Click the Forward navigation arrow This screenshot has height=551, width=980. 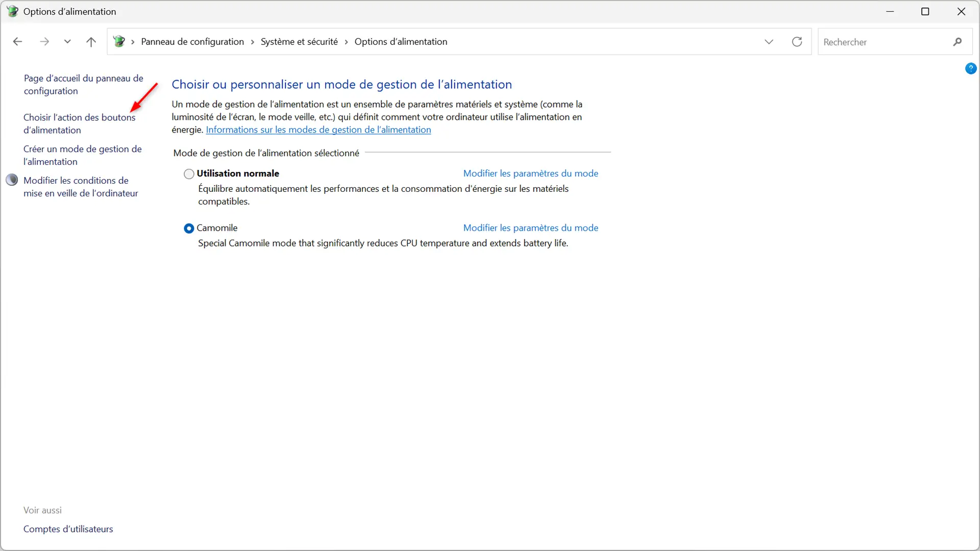(x=44, y=42)
